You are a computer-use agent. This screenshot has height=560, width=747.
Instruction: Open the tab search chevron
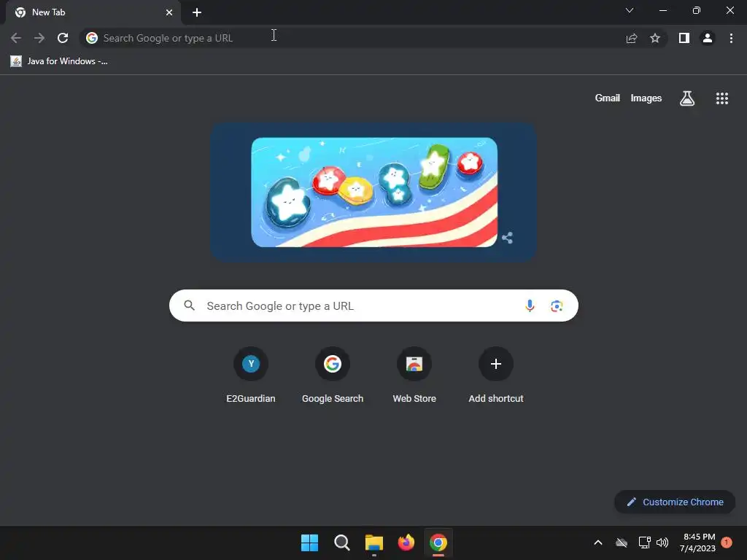(630, 10)
